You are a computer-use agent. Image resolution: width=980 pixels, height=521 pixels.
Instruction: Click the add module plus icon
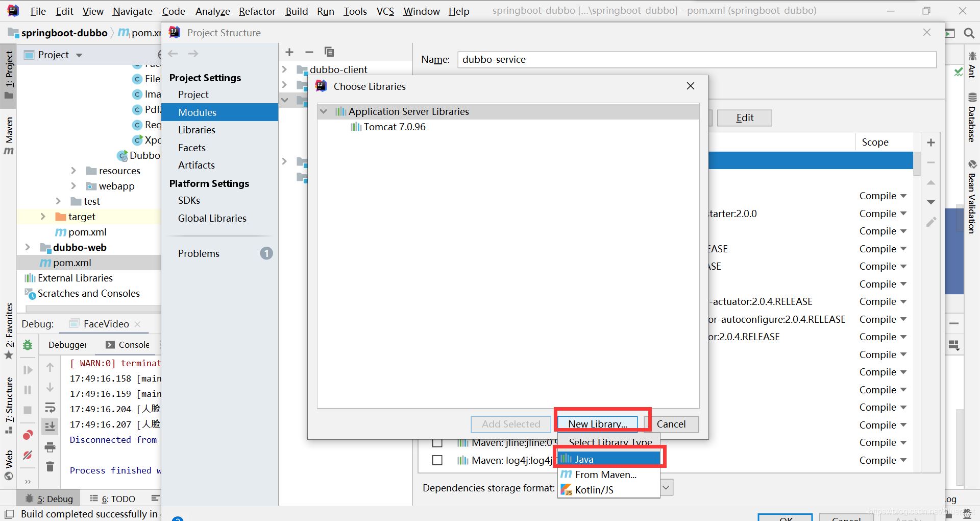[x=289, y=52]
